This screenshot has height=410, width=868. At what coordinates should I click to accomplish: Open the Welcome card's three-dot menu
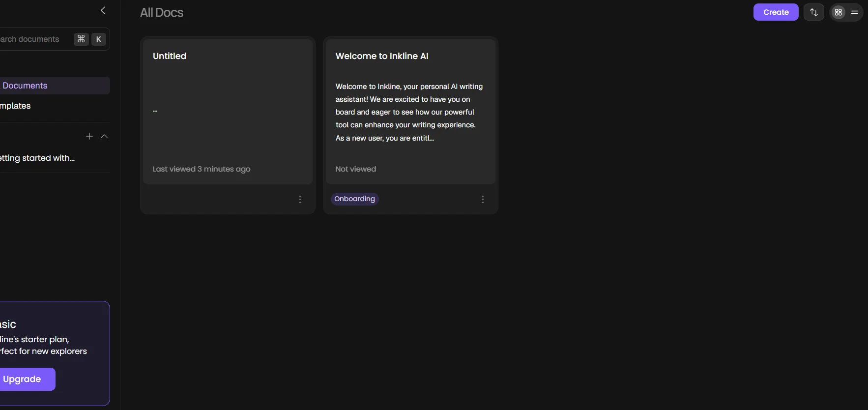[483, 199]
